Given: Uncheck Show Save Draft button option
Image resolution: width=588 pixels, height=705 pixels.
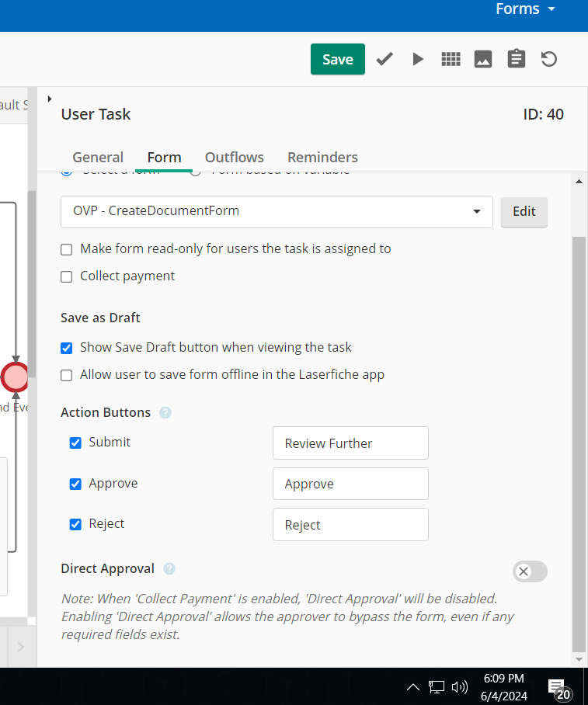Looking at the screenshot, I should [x=67, y=348].
